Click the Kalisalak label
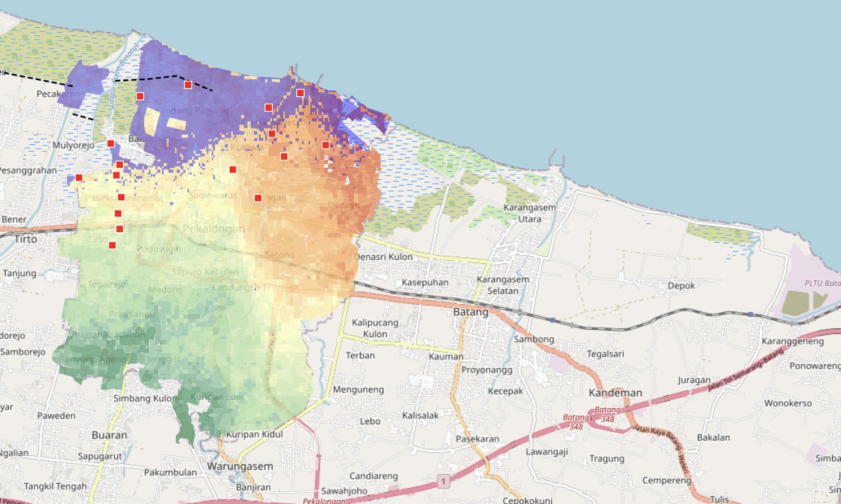This screenshot has height=504, width=841. coord(420,416)
